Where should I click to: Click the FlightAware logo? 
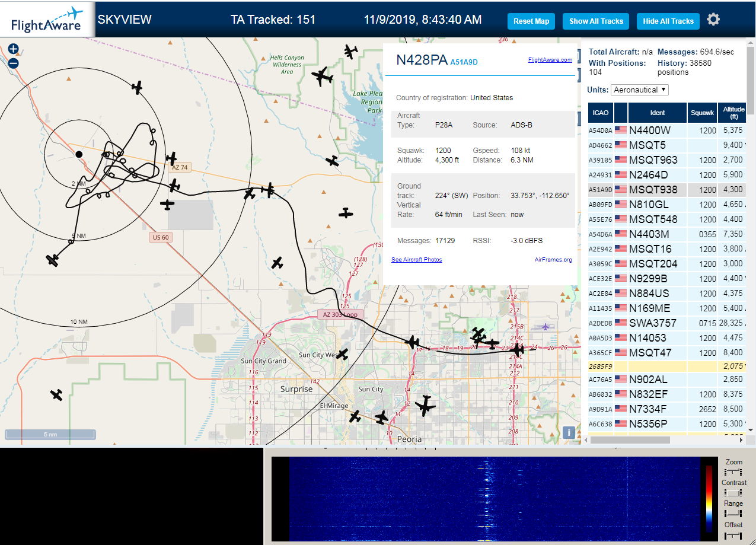[47, 19]
